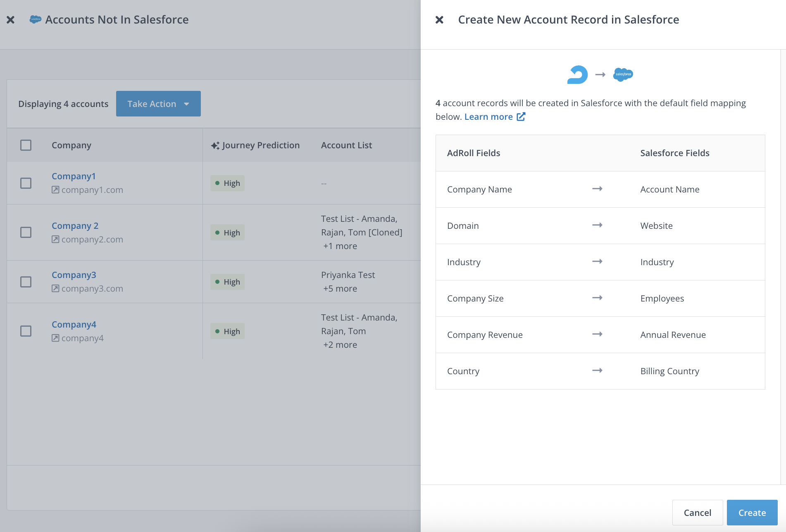Image resolution: width=786 pixels, height=532 pixels.
Task: Click the external link icon beside company1.com
Action: point(55,190)
